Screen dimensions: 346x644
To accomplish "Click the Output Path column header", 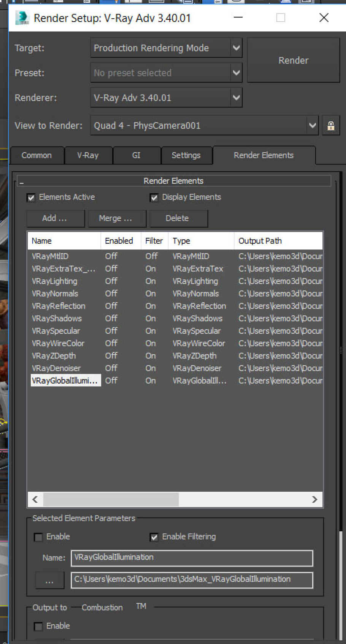I will click(278, 241).
